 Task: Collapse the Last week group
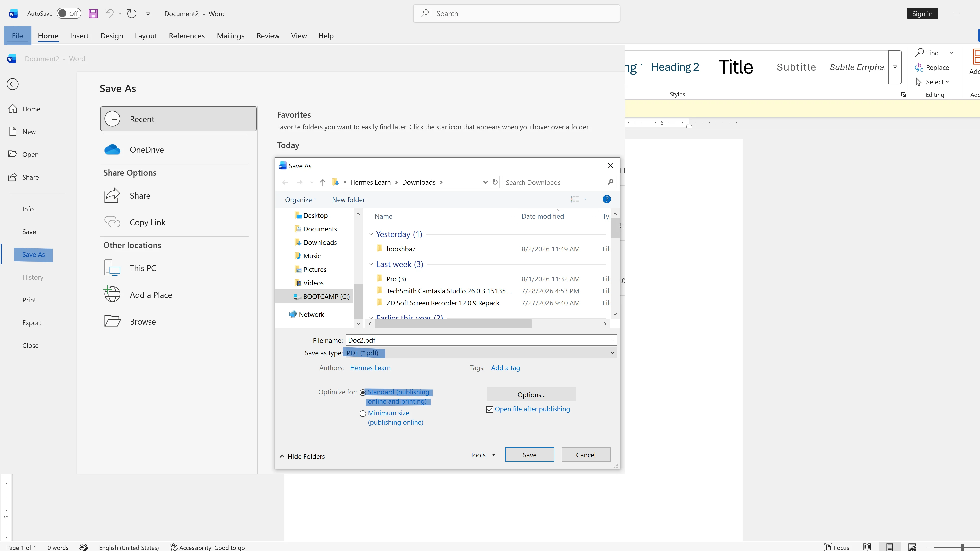[371, 264]
